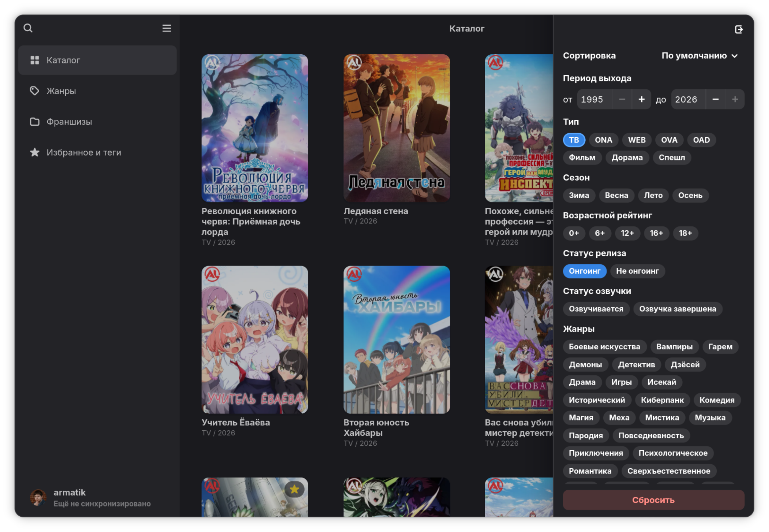The image size is (769, 532).
Task: Filter by Зима season
Action: 579,195
